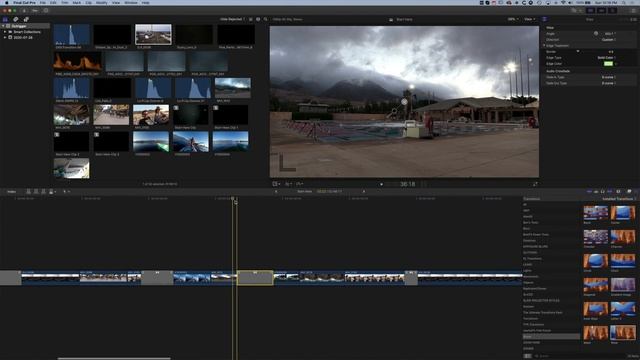Click the Import Media toolbar icon

click(x=24, y=11)
